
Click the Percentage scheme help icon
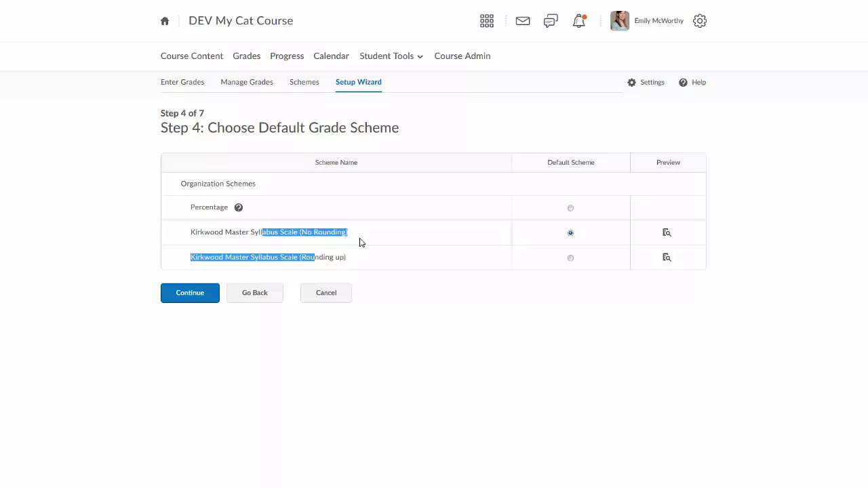(239, 207)
